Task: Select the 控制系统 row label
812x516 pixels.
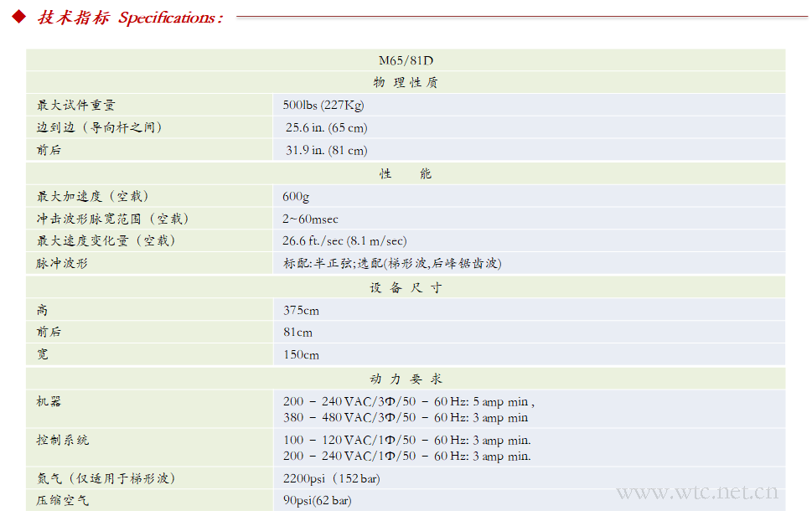Action: point(63,440)
